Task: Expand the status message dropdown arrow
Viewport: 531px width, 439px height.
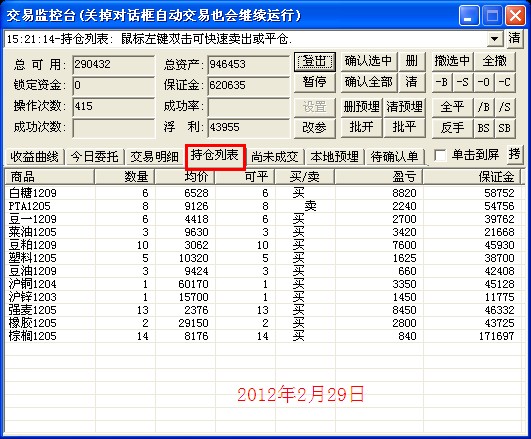Action: (495, 39)
